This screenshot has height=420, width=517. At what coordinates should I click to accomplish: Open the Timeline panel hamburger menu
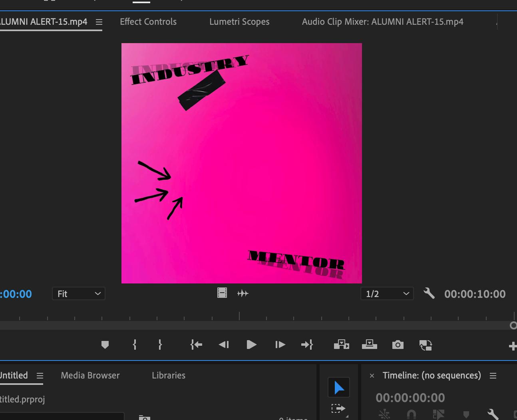[x=493, y=376]
